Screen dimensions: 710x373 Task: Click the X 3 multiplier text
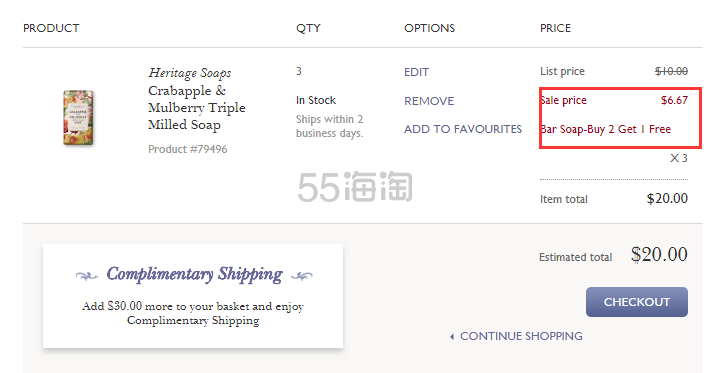coord(679,158)
